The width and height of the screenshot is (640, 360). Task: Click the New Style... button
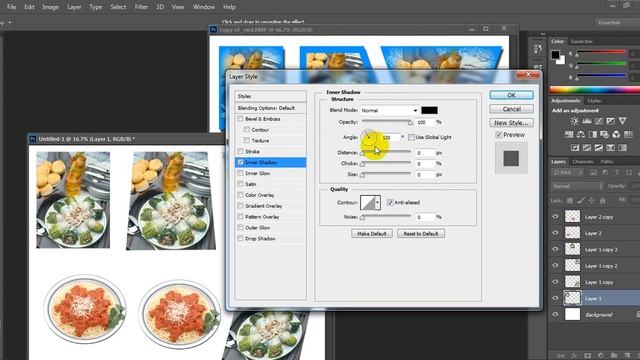click(x=511, y=123)
